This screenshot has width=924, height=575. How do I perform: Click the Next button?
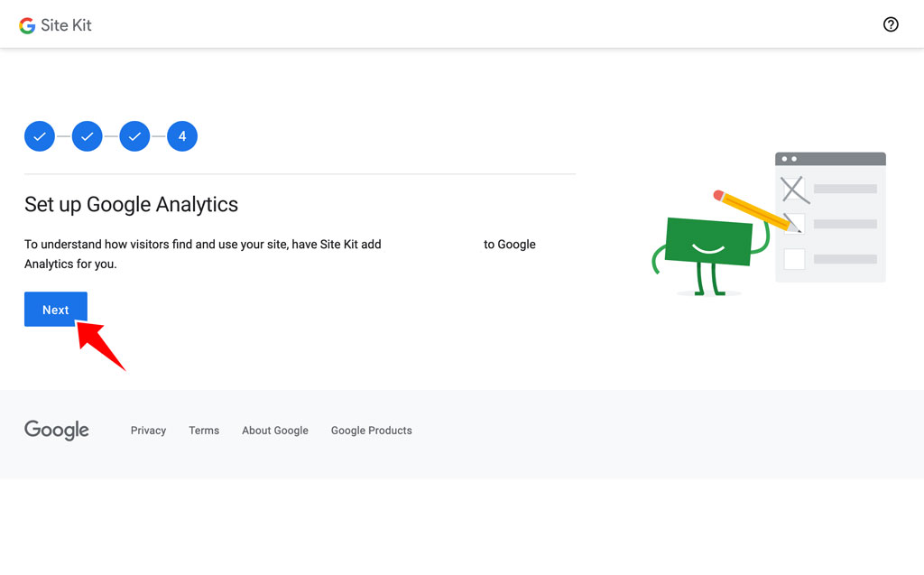(x=55, y=309)
